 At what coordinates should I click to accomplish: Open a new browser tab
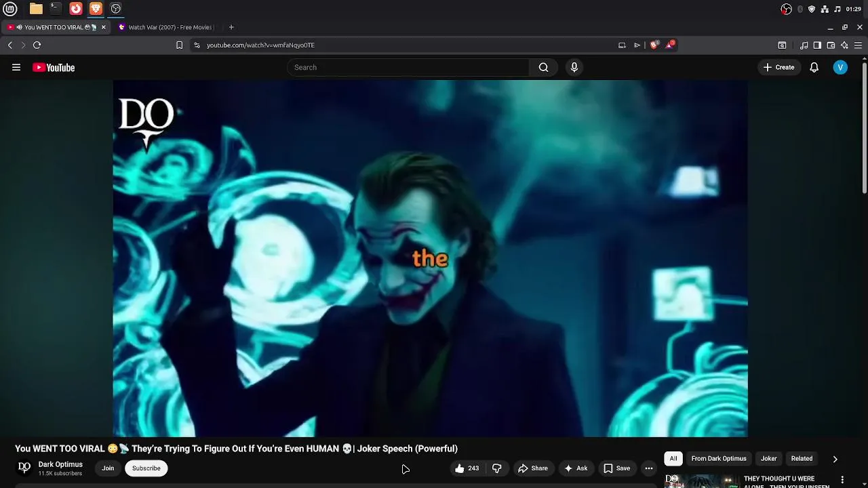(x=231, y=27)
